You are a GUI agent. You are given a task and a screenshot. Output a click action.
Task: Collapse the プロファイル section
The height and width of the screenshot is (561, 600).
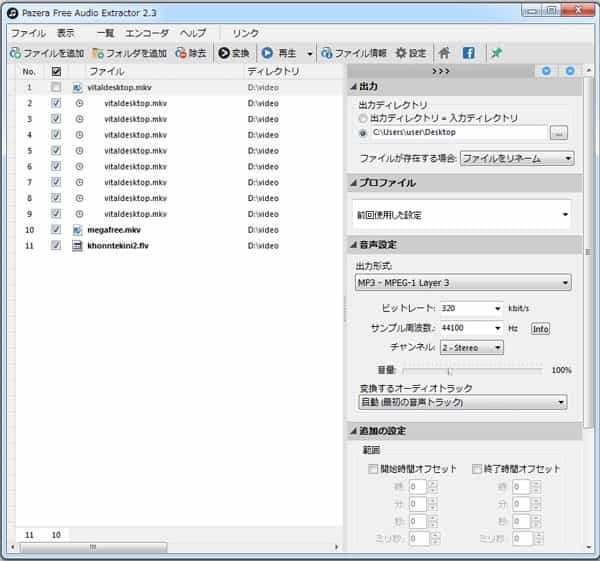coord(354,183)
